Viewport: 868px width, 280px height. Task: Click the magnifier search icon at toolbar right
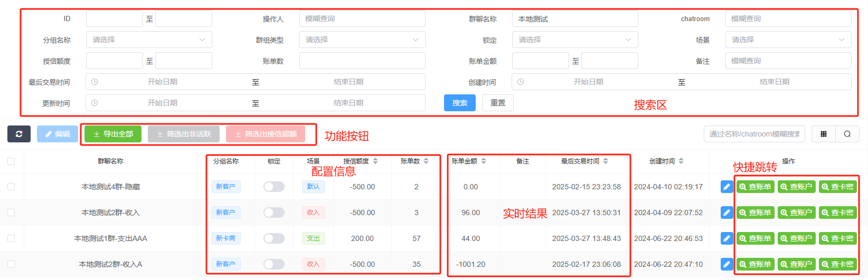coord(847,134)
